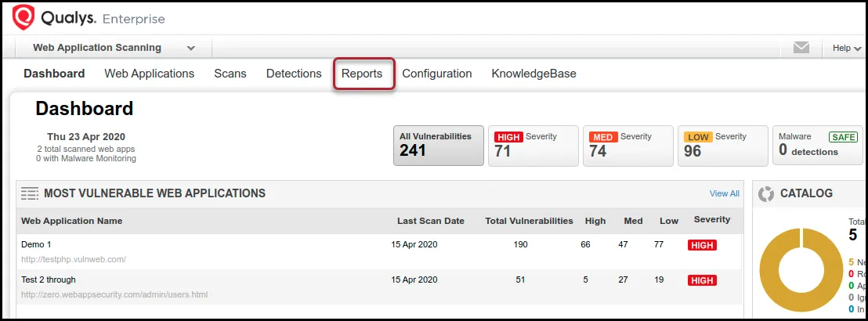Click the orange MED label on severity tile
This screenshot has width=868, height=321.
pos(603,137)
